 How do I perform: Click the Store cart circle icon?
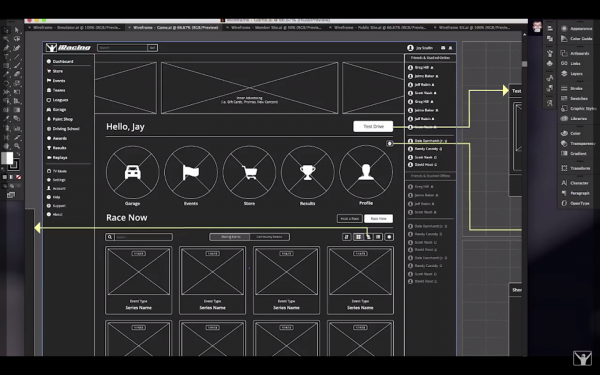tap(249, 172)
